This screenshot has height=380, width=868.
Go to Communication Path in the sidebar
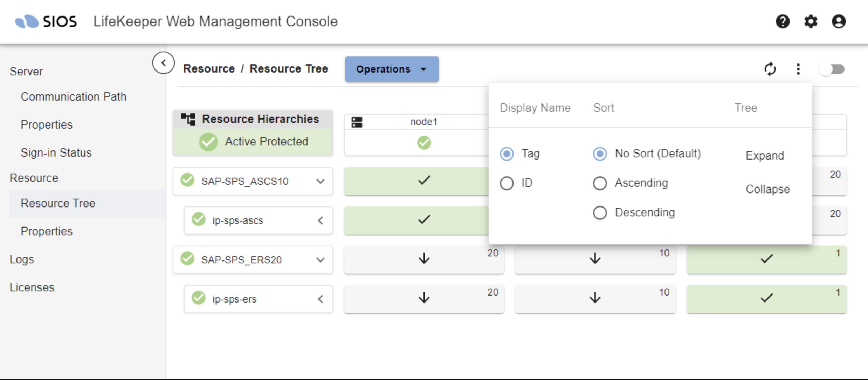74,96
